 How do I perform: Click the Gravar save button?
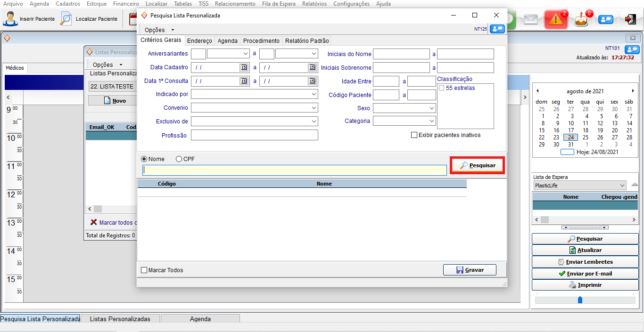click(x=470, y=270)
